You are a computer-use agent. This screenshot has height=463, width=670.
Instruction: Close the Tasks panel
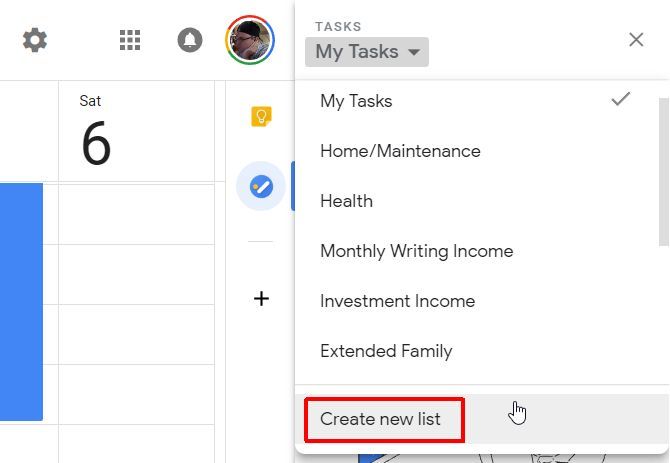point(636,40)
